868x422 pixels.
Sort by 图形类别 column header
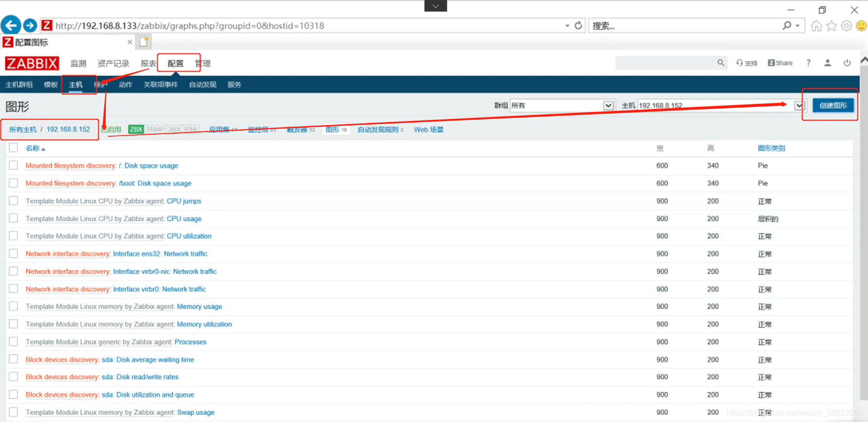point(771,148)
